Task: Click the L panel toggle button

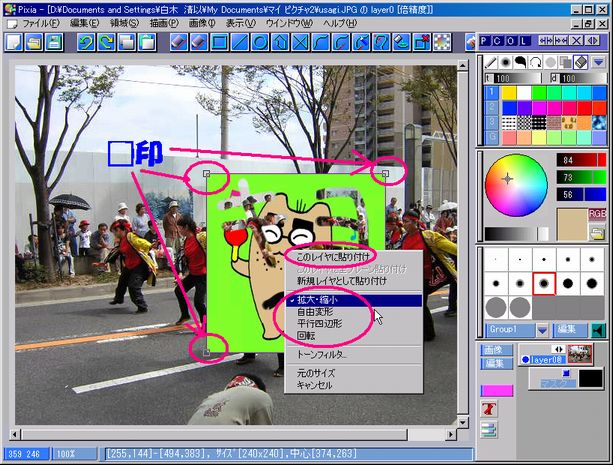Action: tap(524, 41)
